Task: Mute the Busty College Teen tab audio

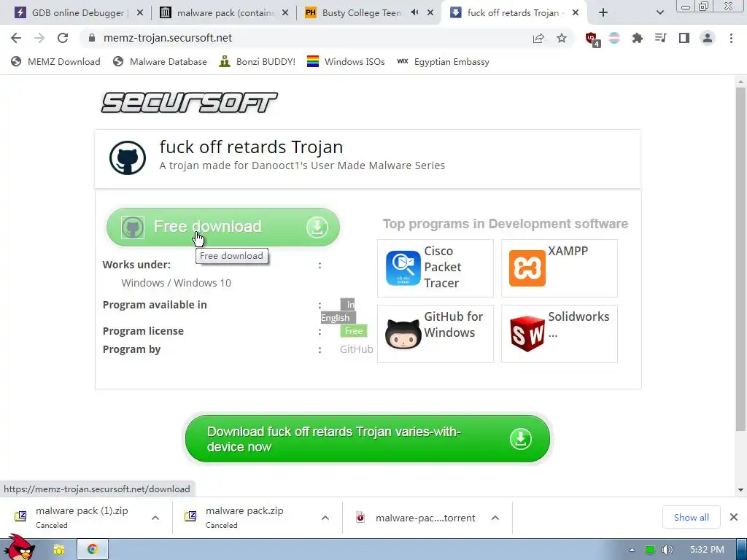Action: 414,13
